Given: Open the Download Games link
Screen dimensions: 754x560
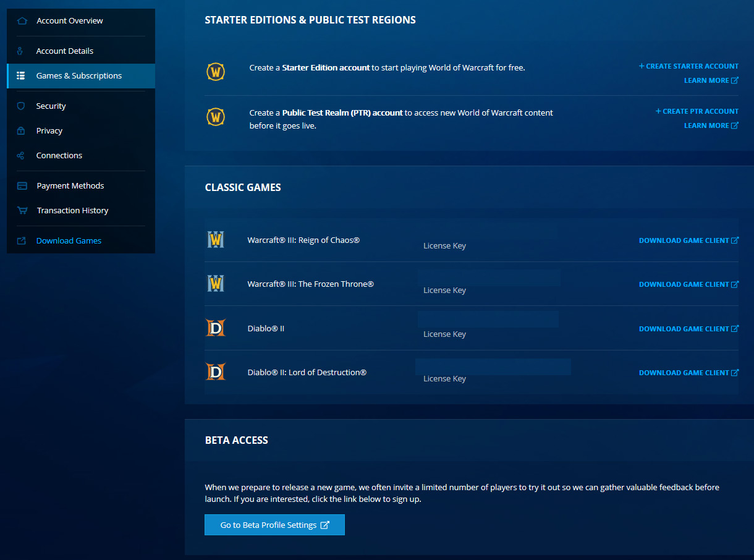Looking at the screenshot, I should [81, 241].
